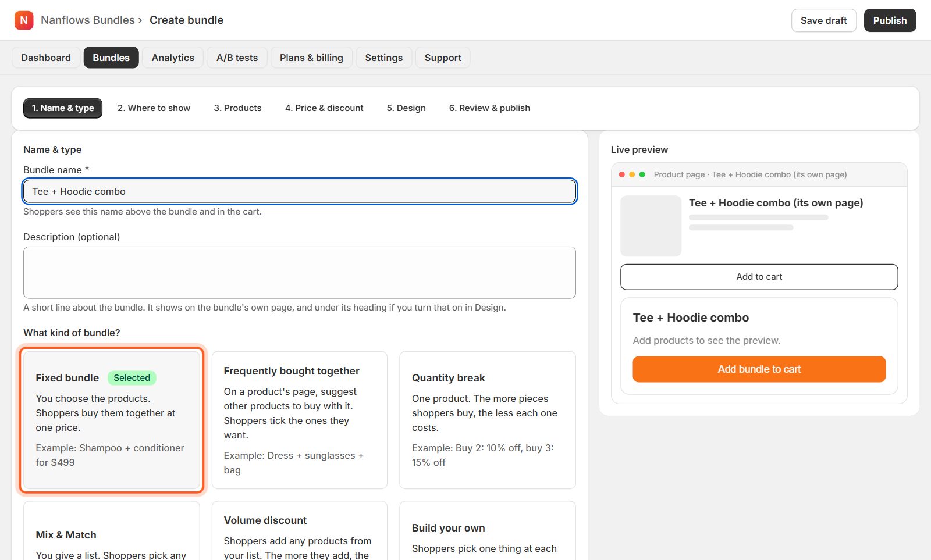Viewport: 931px width, 560px height.
Task: Open the Settings tab
Action: [x=383, y=58]
